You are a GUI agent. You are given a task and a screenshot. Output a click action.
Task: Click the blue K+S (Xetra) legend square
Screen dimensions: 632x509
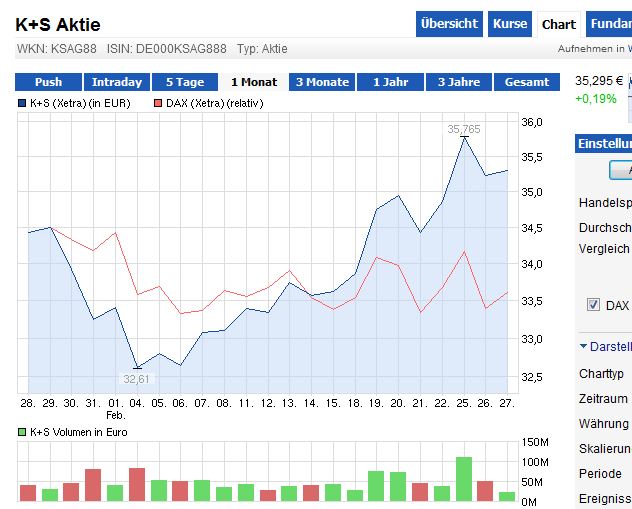coord(22,104)
